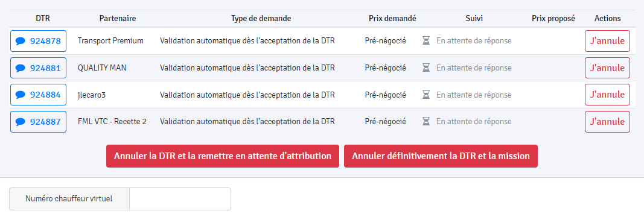Click the Suivi column header

(474, 19)
